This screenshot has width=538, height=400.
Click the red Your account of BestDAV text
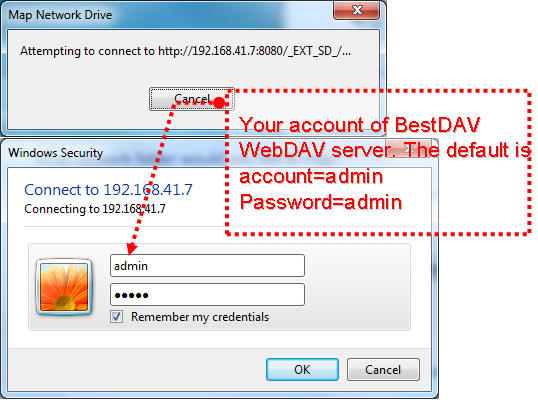[x=360, y=125]
